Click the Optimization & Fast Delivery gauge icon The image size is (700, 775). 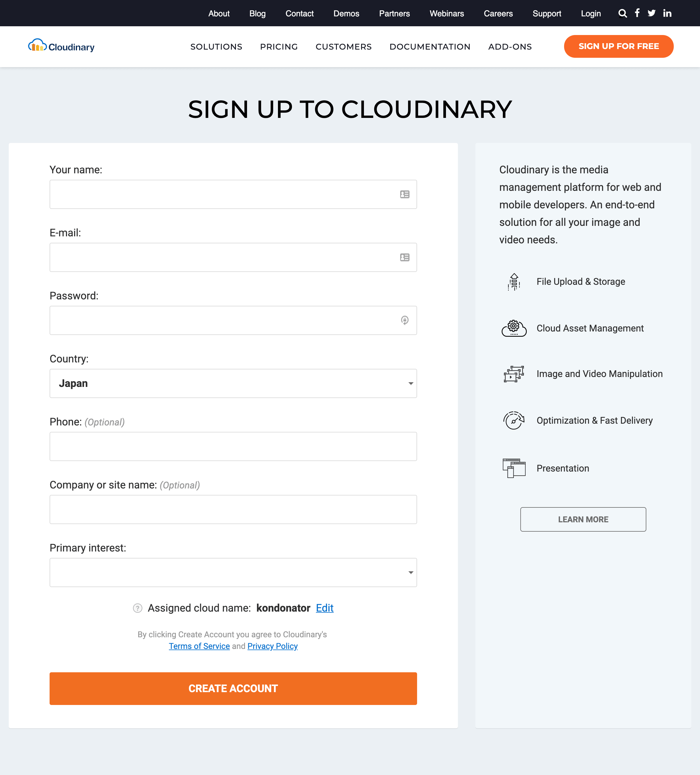pos(514,420)
